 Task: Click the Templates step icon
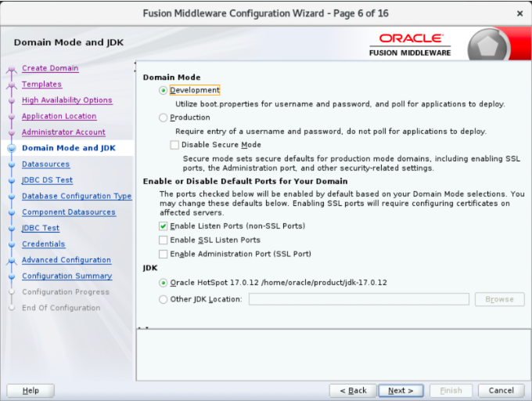coord(12,85)
